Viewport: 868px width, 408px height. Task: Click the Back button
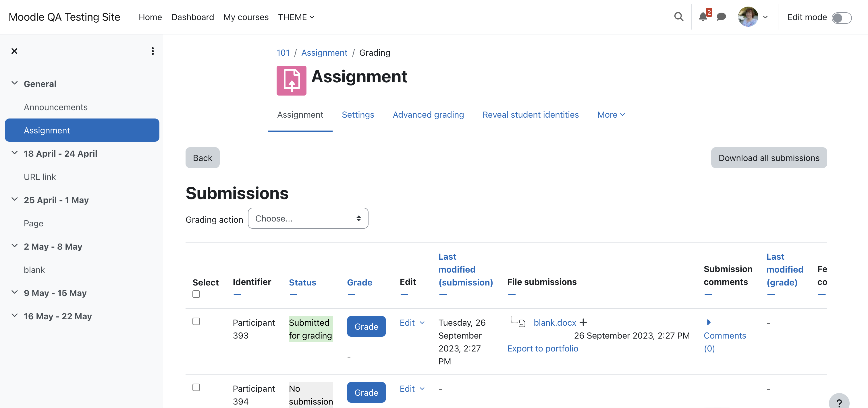[x=202, y=158]
